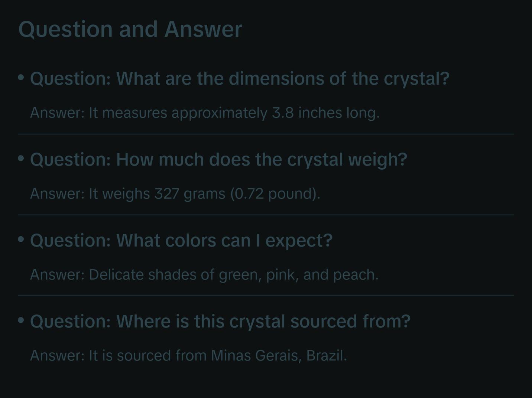Image resolution: width=532 pixels, height=398 pixels.
Task: Click the divider line below the colors answer
Action: point(266,296)
